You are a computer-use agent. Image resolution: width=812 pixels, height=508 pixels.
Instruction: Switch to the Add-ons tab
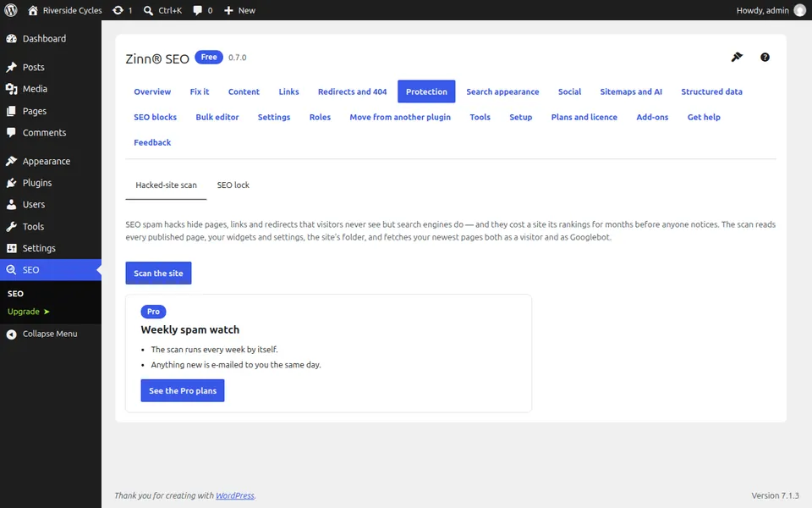click(652, 117)
